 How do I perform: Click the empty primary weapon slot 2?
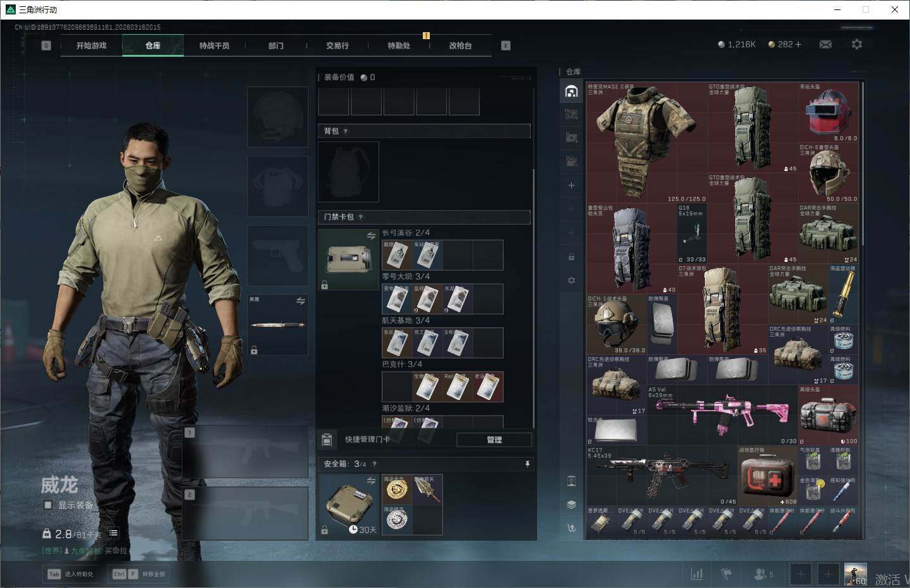(245, 514)
